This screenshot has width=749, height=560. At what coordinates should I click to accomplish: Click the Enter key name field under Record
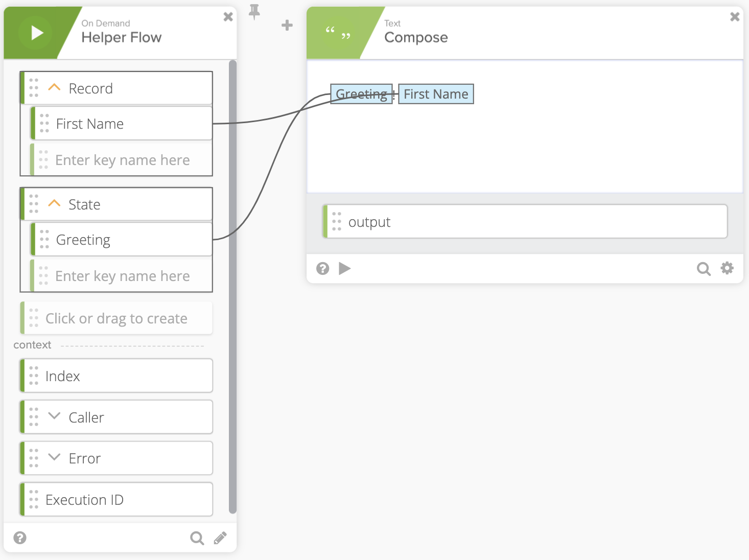[122, 160]
